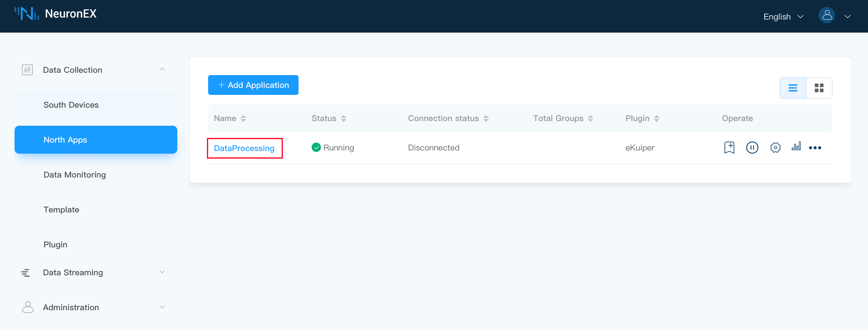View DataProcessing statistics chart icon
868x330 pixels.
(x=796, y=146)
